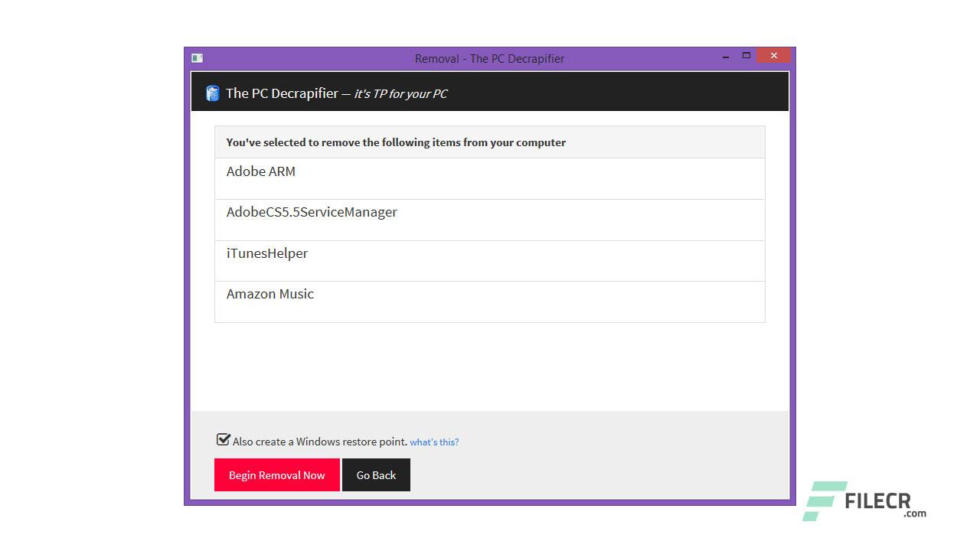
Task: Select the Amazon Music row
Action: click(490, 302)
